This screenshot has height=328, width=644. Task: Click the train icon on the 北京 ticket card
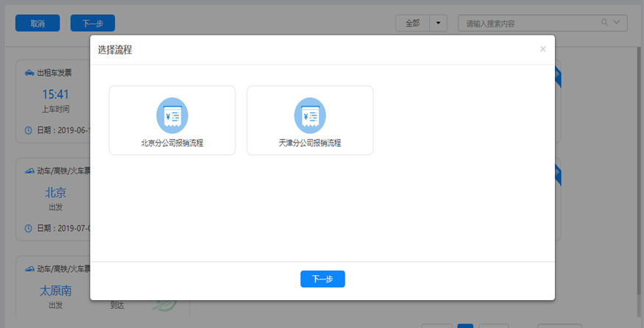point(29,171)
